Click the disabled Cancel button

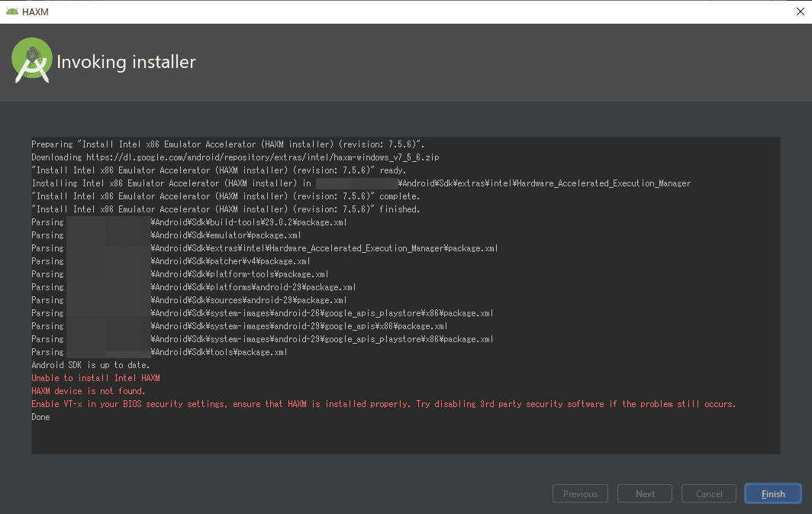coord(709,494)
